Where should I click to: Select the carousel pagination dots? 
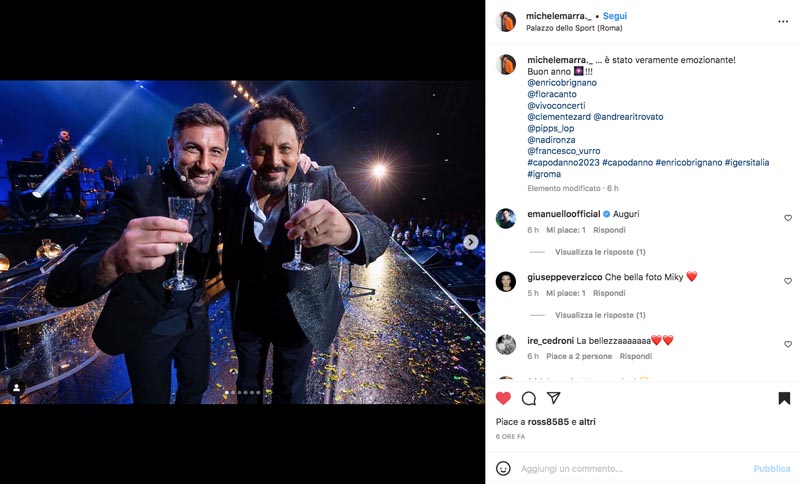click(242, 392)
